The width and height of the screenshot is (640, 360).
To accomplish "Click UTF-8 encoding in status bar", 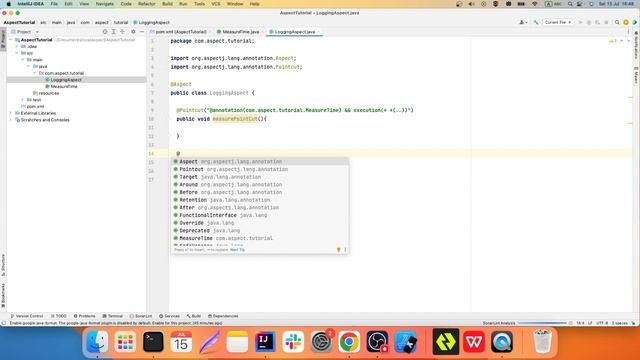I will [x=602, y=323].
